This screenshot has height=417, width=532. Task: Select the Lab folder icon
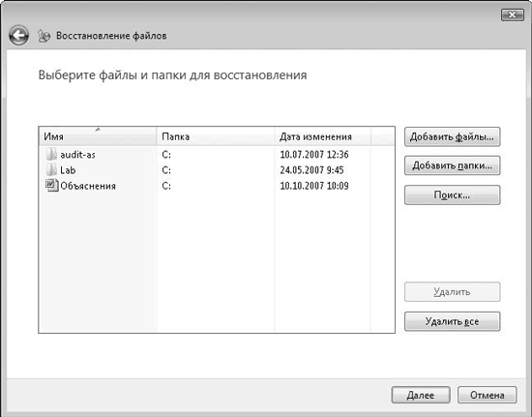point(51,169)
